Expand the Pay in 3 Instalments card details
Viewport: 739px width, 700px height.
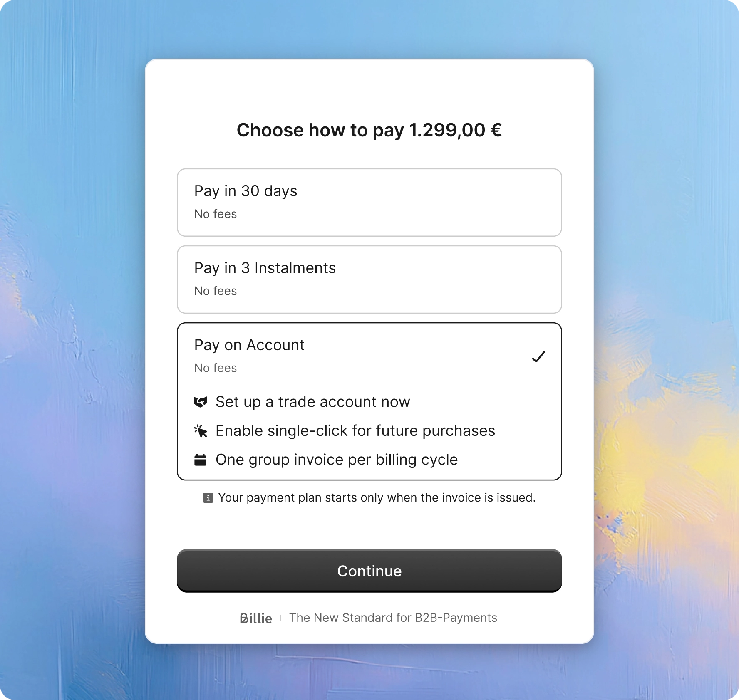[x=369, y=279]
